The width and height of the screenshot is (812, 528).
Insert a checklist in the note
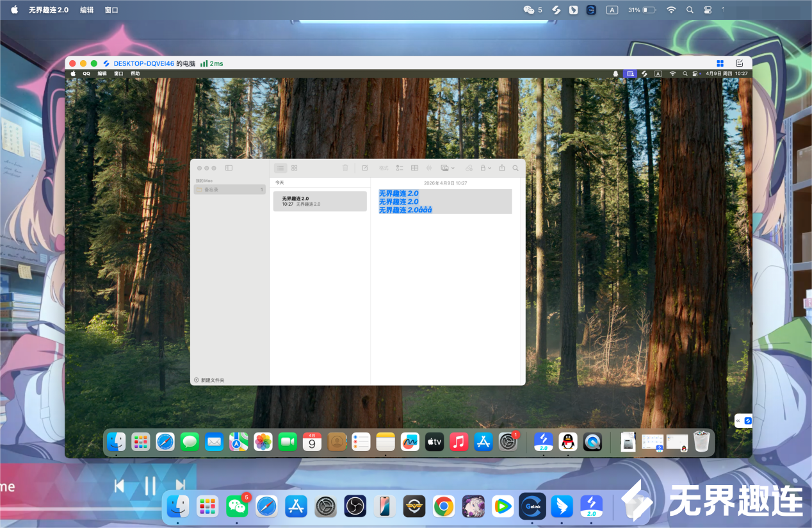click(x=399, y=168)
